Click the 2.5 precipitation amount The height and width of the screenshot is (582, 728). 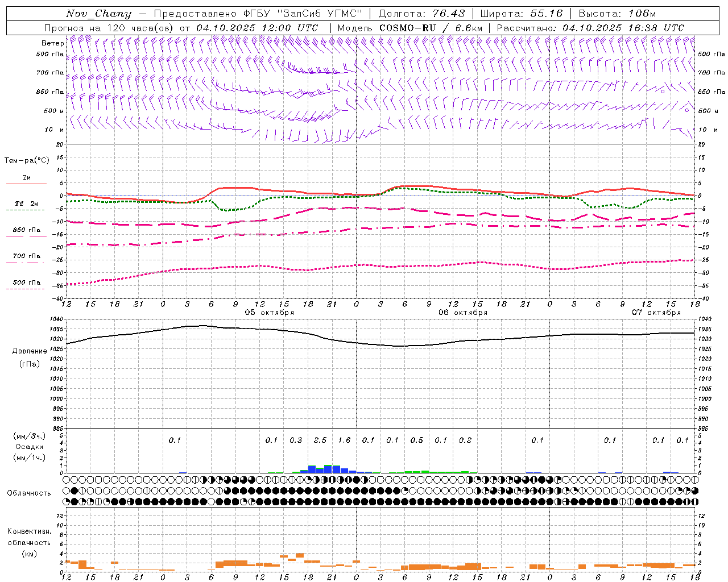point(320,440)
